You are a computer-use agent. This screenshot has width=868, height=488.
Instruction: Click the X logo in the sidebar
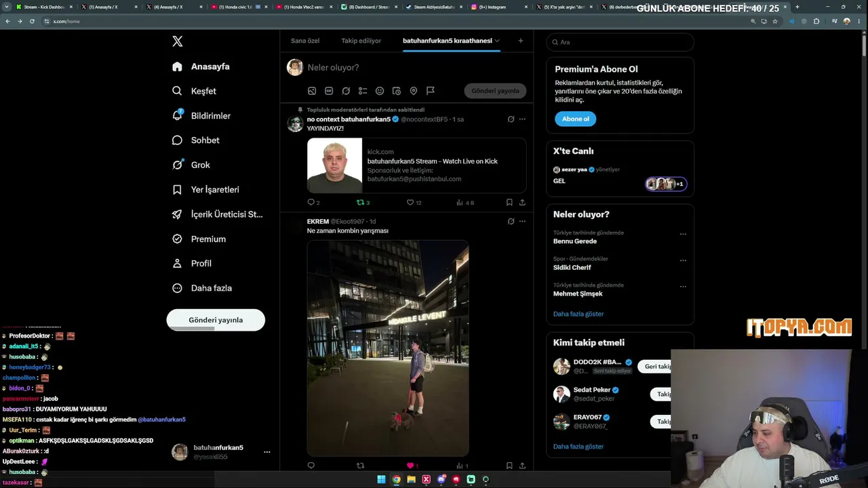tap(178, 41)
